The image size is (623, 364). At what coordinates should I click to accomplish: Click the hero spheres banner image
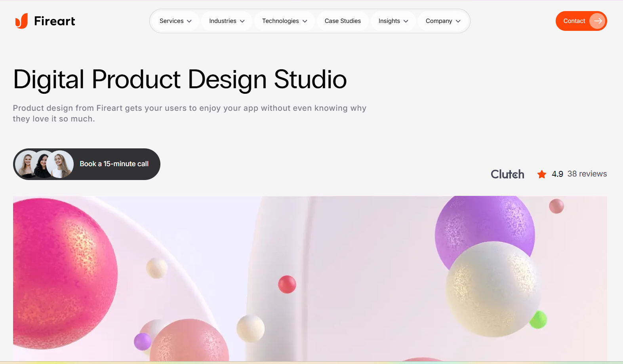pos(310,279)
